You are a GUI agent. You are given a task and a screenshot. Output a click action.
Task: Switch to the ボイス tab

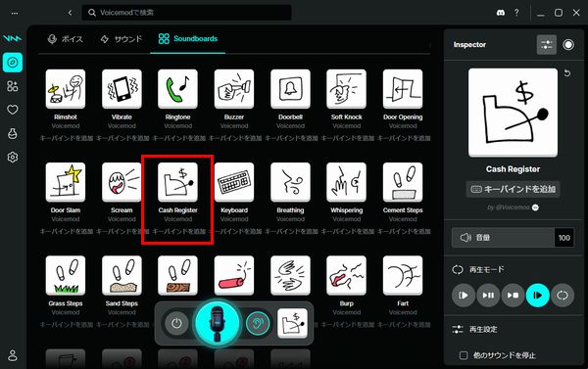point(66,38)
